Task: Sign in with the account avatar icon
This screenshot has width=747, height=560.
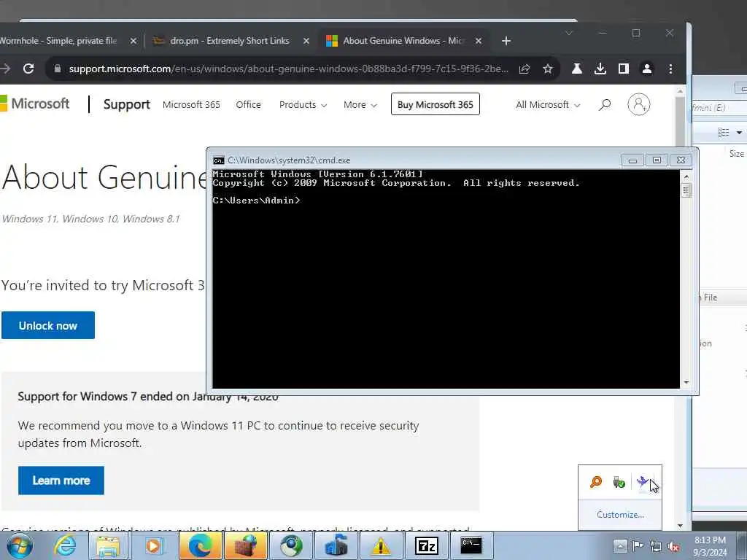Action: point(639,104)
